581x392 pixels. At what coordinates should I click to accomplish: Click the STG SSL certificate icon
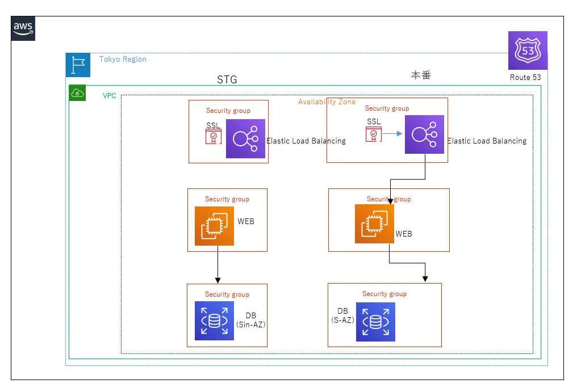coord(214,137)
